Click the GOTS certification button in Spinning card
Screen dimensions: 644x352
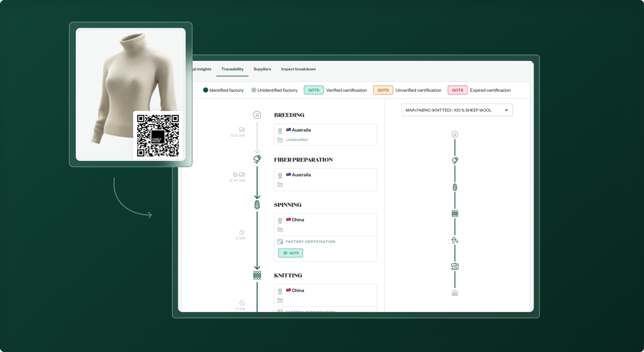(x=290, y=253)
